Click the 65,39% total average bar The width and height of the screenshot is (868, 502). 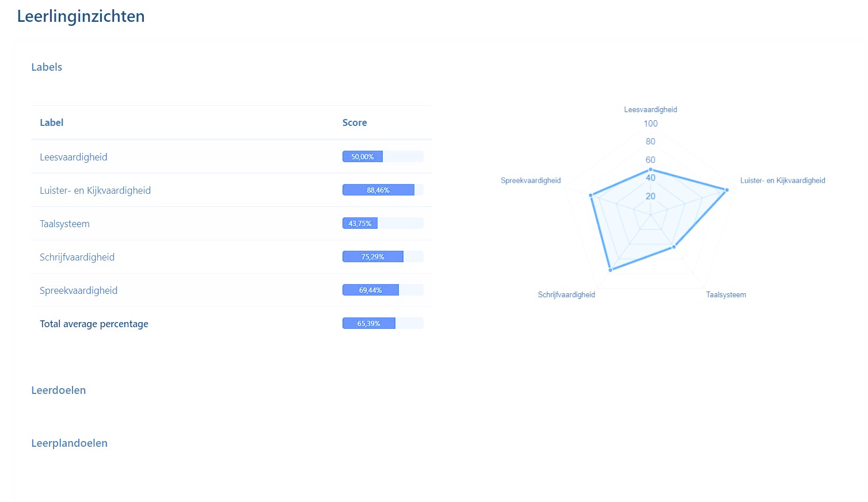368,323
